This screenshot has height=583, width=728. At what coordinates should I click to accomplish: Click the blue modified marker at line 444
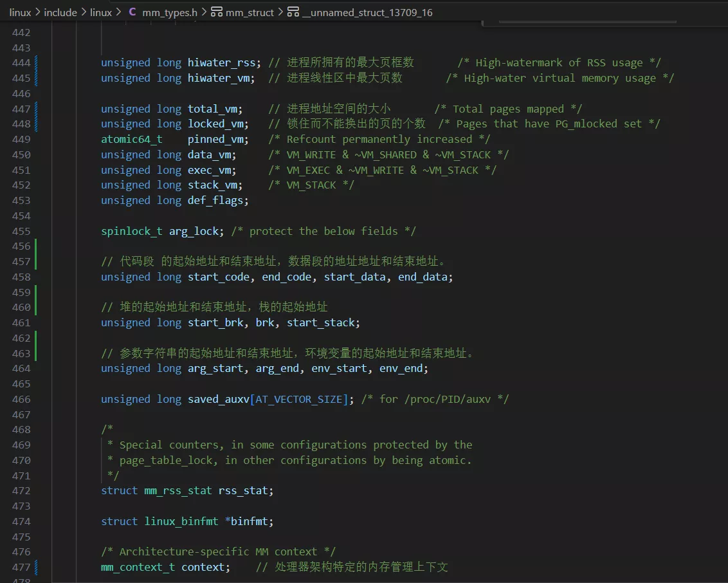(x=36, y=62)
